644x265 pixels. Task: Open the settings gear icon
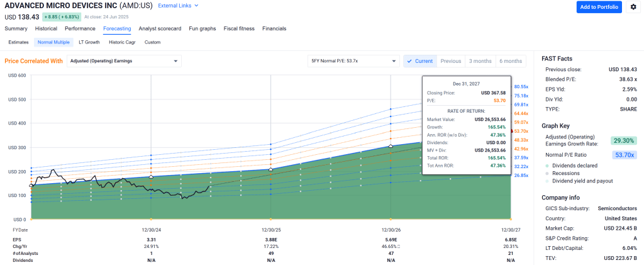(x=633, y=7)
